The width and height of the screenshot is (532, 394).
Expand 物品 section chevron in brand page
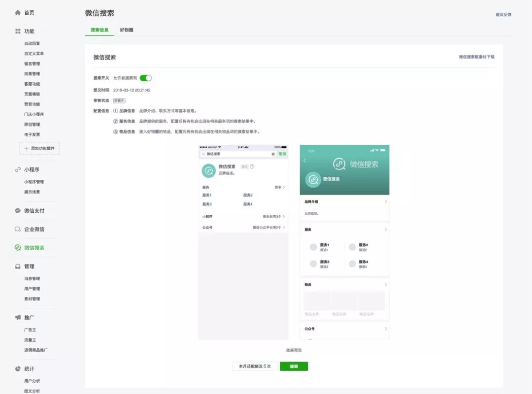pos(386,284)
